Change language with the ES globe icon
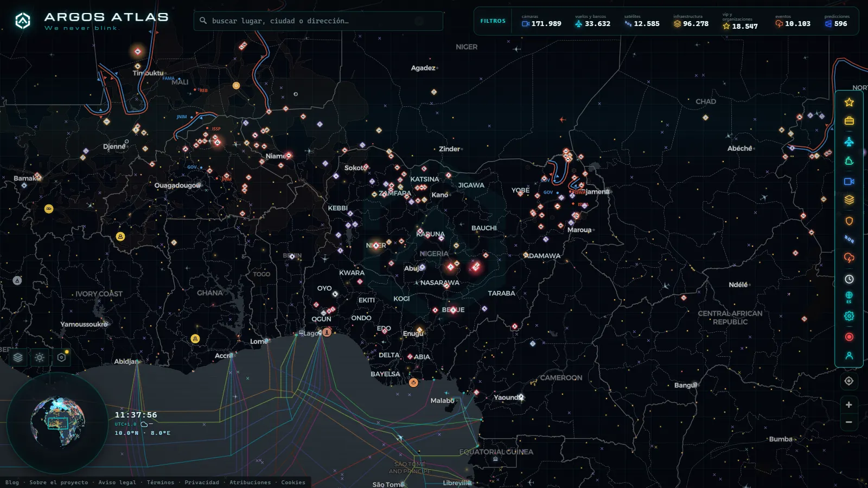Screen dimensions: 868x488 click(849, 297)
